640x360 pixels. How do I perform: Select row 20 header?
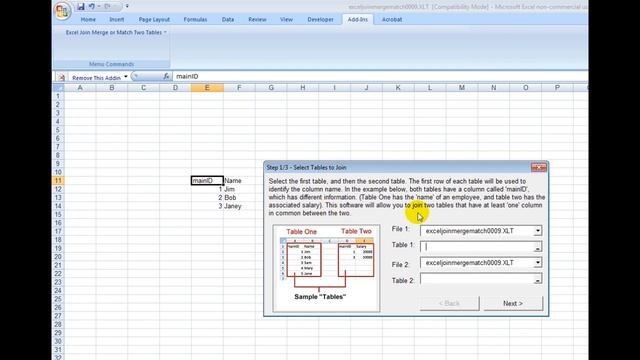(58, 257)
